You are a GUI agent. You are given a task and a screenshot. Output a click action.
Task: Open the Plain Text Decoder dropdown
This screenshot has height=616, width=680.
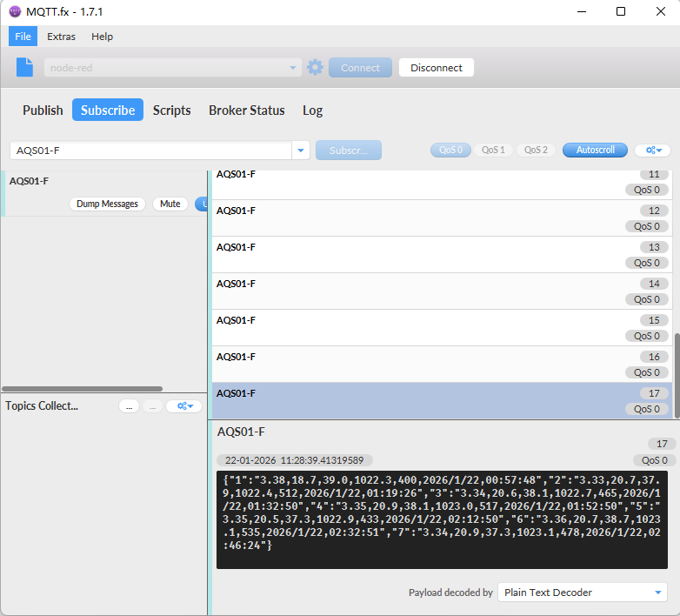[x=582, y=593]
